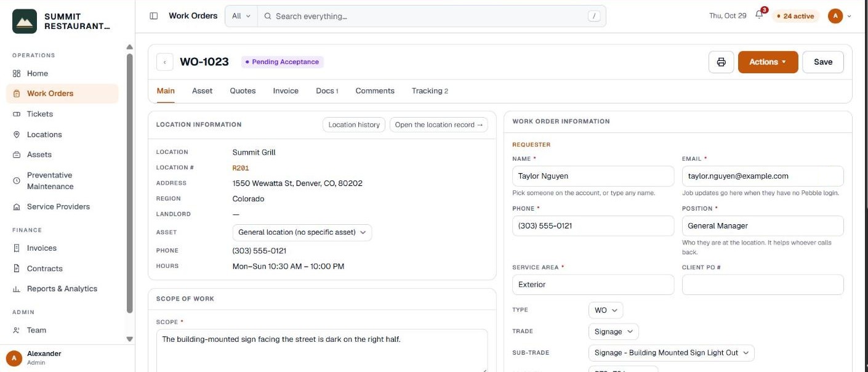
Task: Click the Invoices document icon
Action: [x=17, y=248]
